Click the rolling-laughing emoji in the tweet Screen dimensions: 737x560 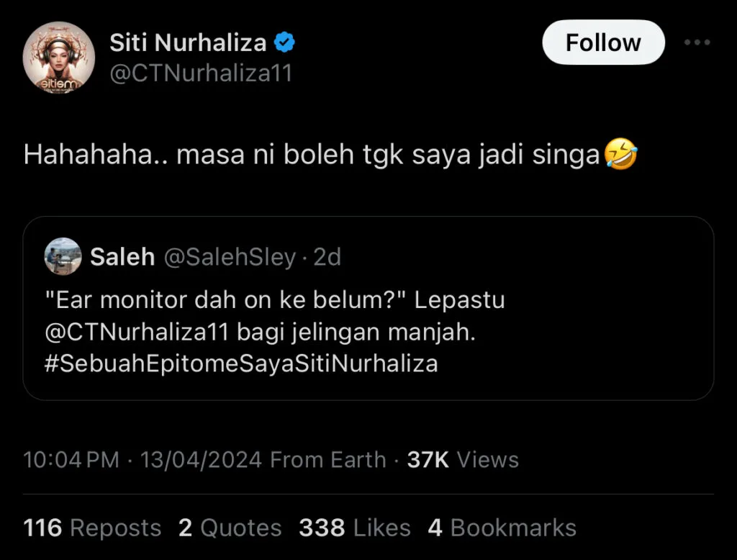click(x=620, y=155)
